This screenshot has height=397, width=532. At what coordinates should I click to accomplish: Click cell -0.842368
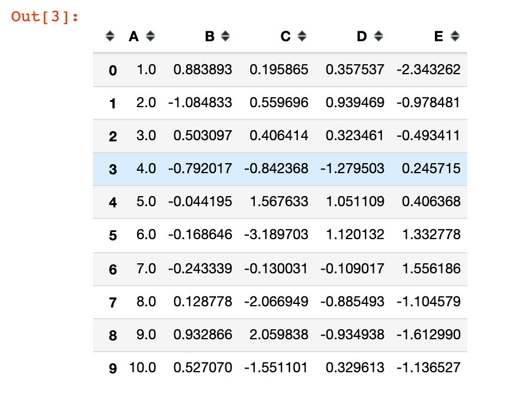(x=276, y=168)
